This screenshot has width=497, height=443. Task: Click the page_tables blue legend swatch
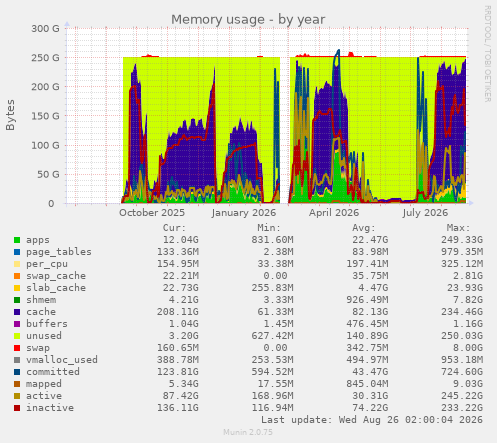point(17,252)
